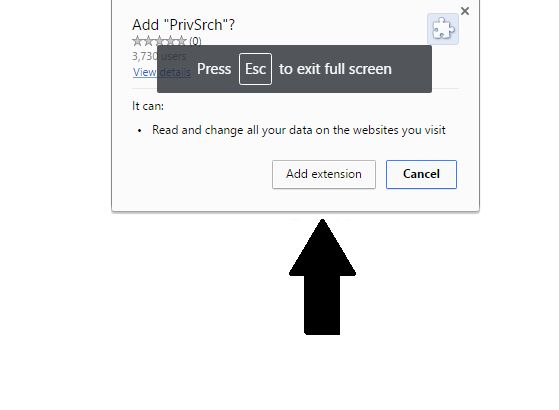
Task: Click the Add extension button
Action: click(x=324, y=174)
